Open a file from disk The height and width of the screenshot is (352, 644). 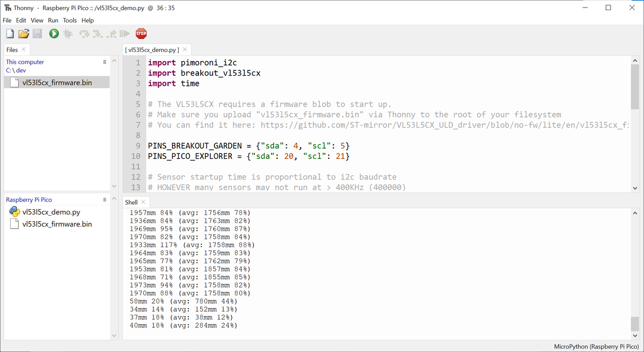[24, 33]
